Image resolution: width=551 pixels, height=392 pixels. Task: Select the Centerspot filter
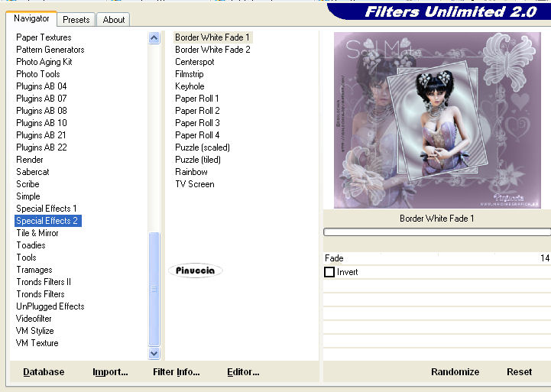(195, 62)
